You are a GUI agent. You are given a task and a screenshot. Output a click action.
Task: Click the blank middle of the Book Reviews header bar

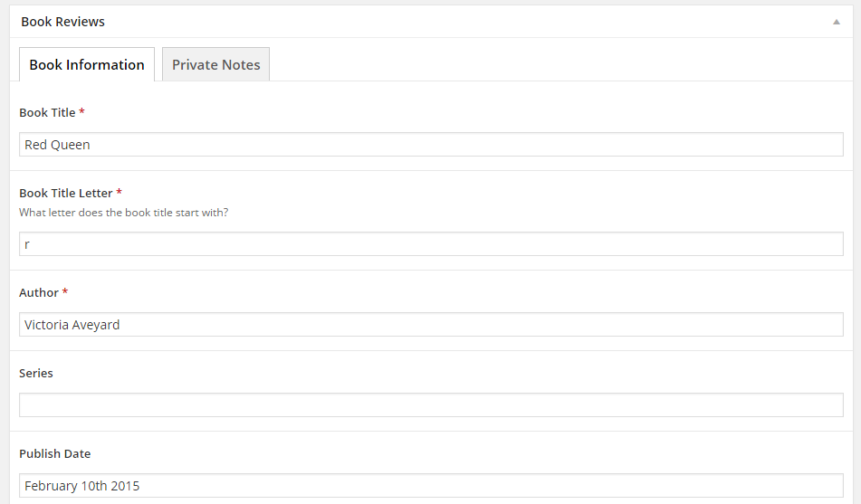[x=453, y=22]
